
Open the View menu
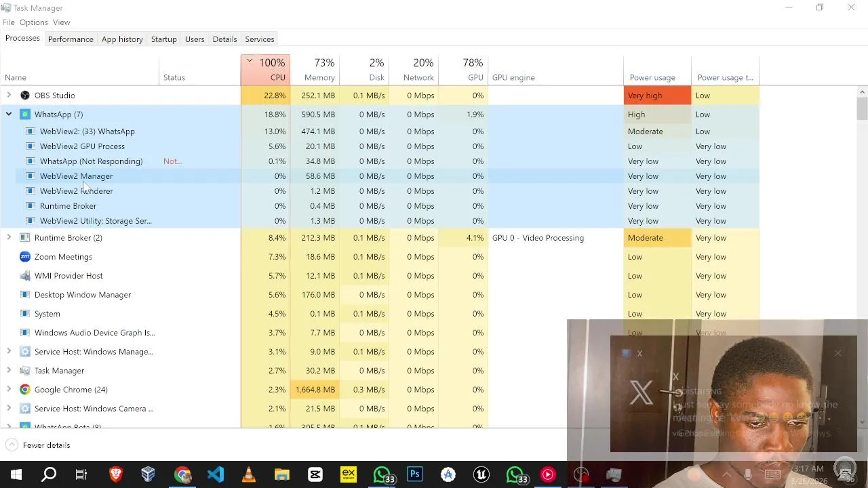[x=62, y=22]
